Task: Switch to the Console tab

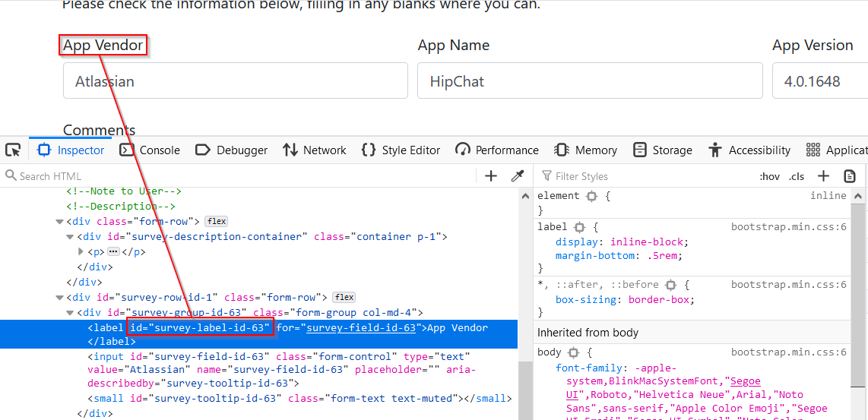Action: coord(150,150)
